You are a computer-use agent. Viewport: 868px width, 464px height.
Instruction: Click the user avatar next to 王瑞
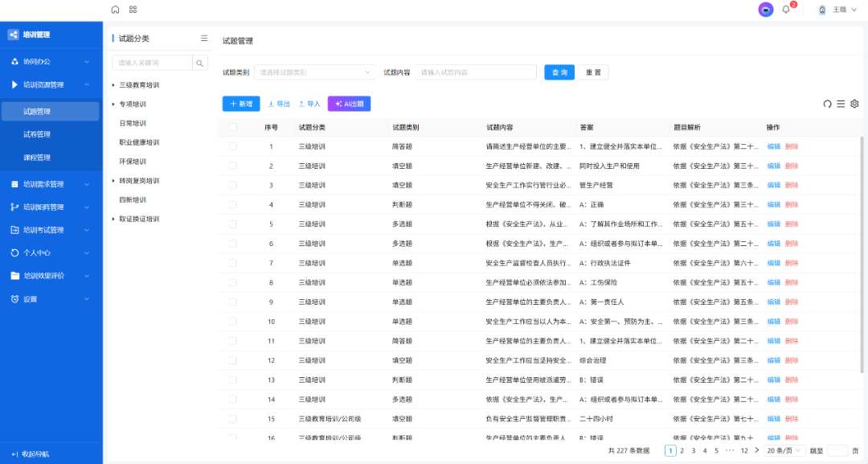(822, 10)
